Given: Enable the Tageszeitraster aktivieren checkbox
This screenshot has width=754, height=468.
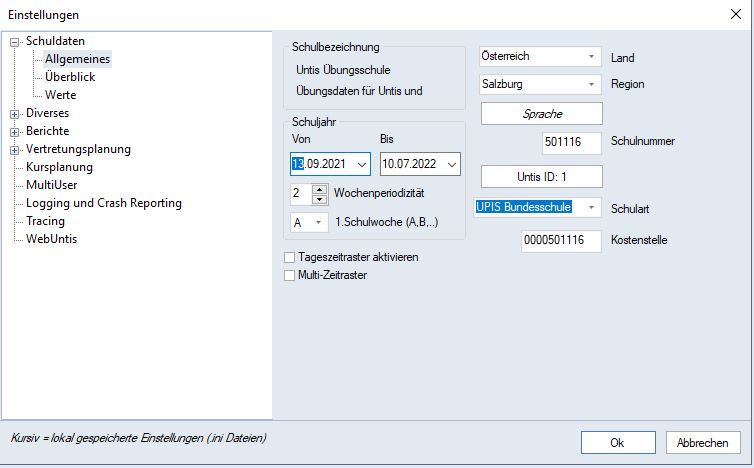Looking at the screenshot, I should click(290, 258).
